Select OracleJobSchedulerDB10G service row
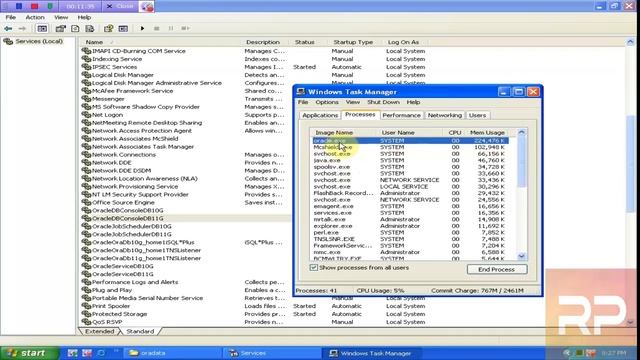This screenshot has width=640, height=360. click(186, 226)
